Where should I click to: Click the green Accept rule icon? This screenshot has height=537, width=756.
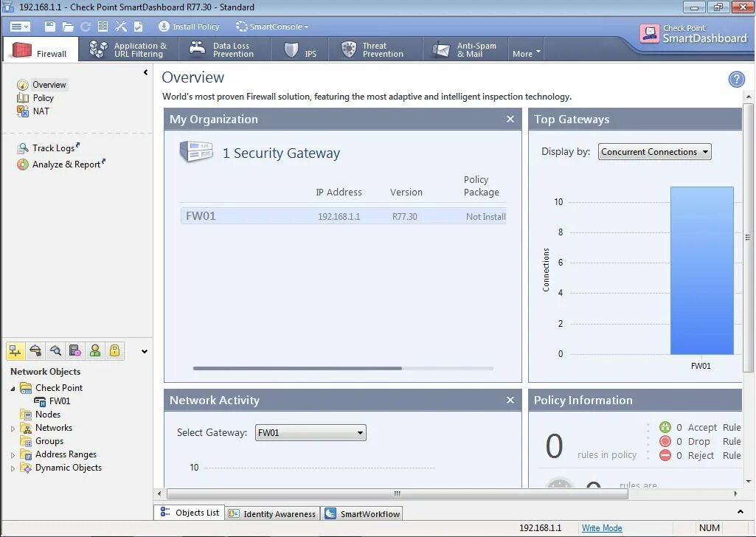[x=665, y=427]
